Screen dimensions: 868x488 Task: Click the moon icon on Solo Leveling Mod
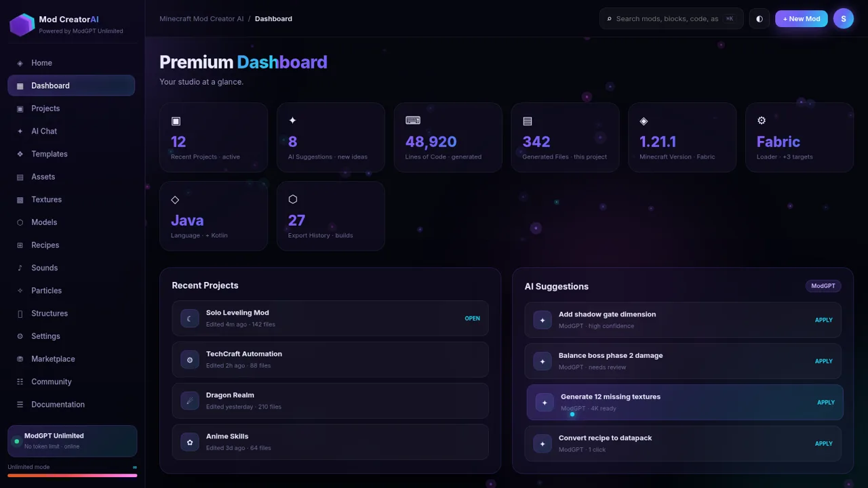(190, 319)
